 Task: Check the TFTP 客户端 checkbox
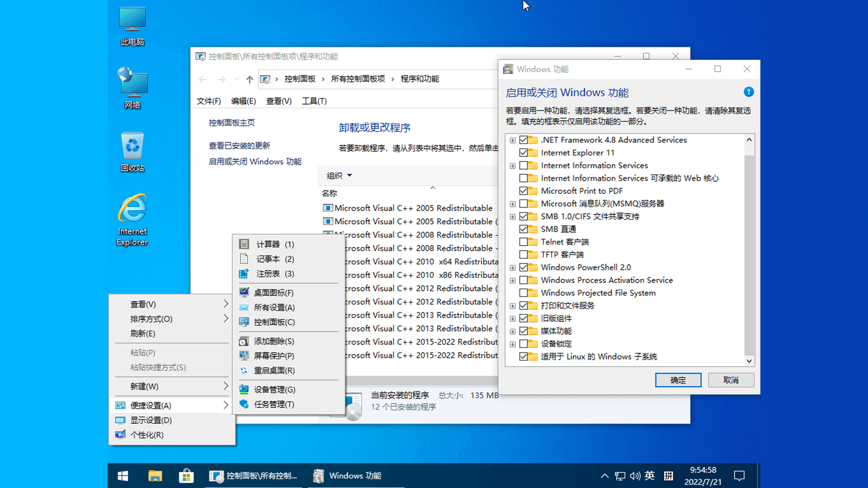click(524, 255)
